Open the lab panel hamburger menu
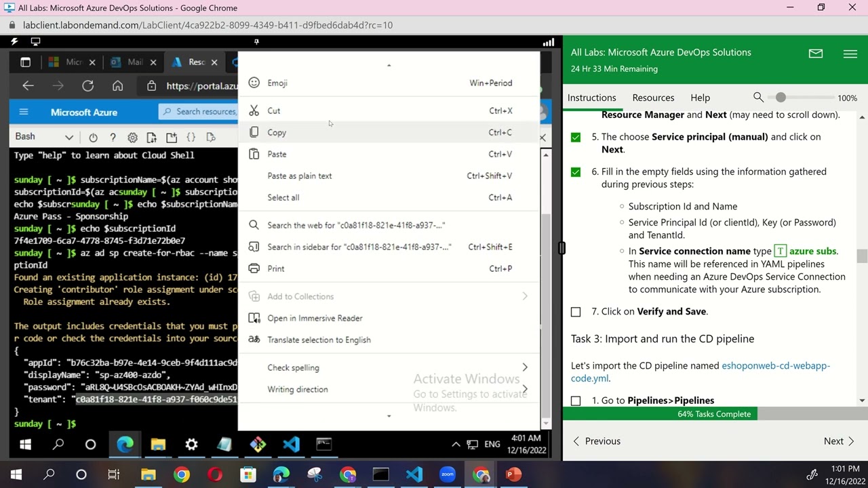The width and height of the screenshot is (868, 488). 850,54
